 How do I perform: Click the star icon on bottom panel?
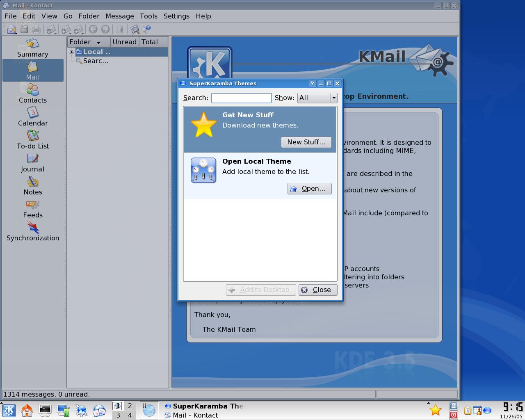(436, 410)
